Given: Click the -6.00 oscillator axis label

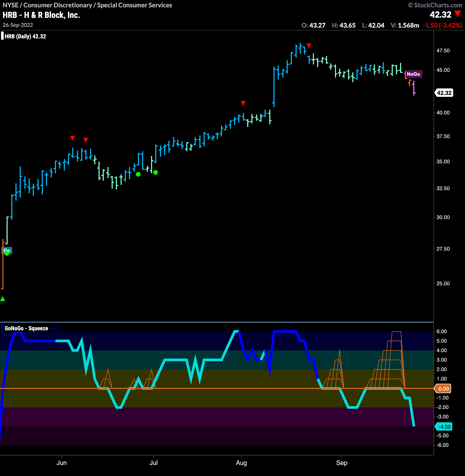Looking at the screenshot, I should tap(442, 445).
